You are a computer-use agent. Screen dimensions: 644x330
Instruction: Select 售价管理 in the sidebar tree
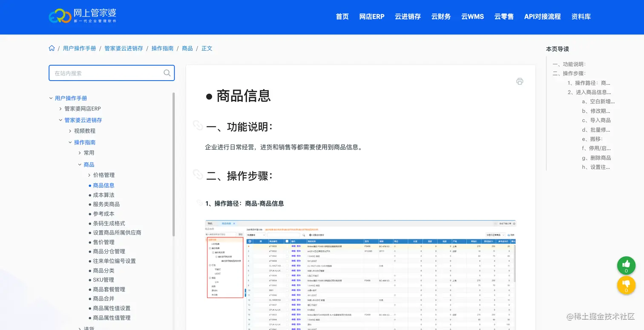tap(103, 242)
